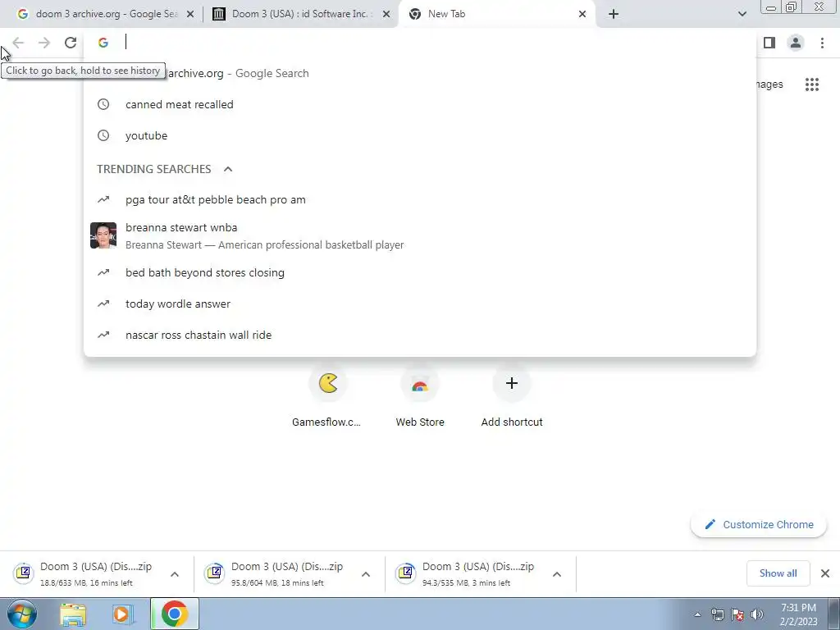Select 'bed bath beyond stores closing'
Viewport: 840px width, 630px height.
coord(420,272)
